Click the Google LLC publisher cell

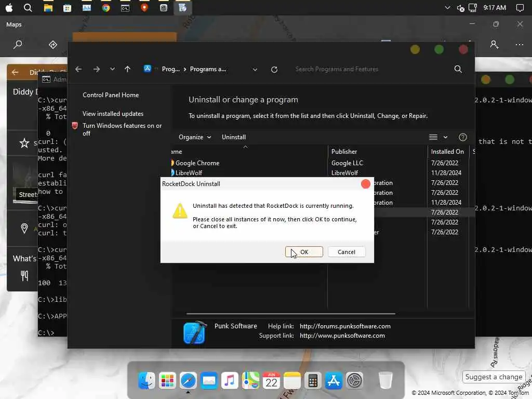[347, 163]
